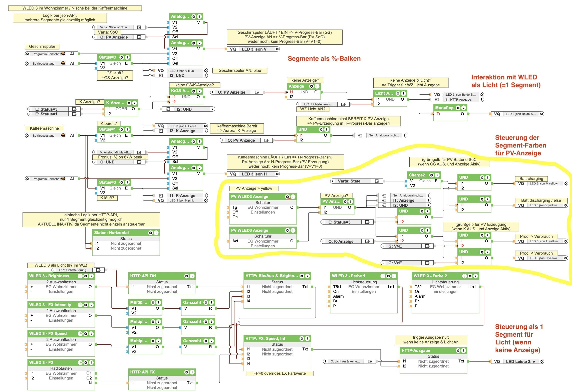Click the 'K bereit?' note
Image resolution: width=572 pixels, height=392 pixels.
coord(109,124)
